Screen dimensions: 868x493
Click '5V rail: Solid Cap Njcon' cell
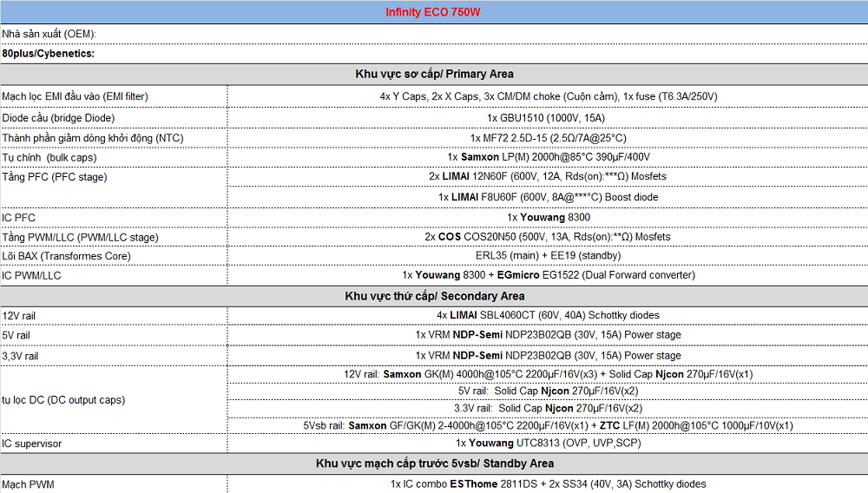tap(548, 391)
